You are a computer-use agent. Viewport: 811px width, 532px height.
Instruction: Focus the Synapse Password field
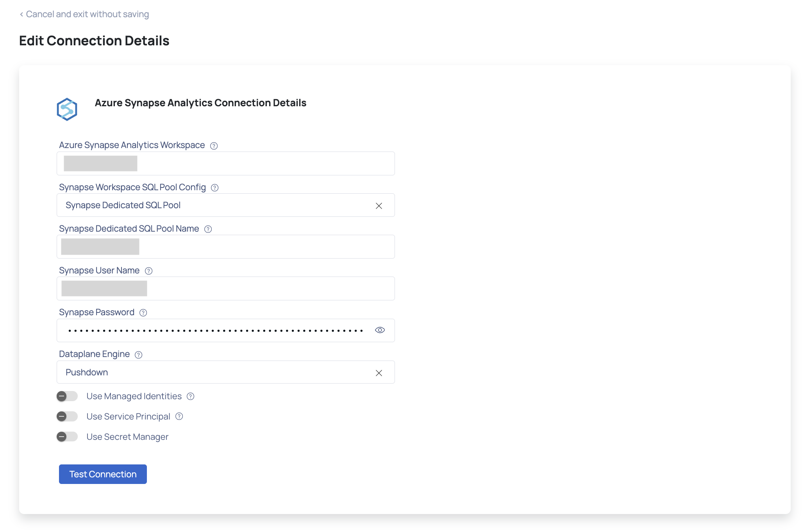pyautogui.click(x=225, y=330)
